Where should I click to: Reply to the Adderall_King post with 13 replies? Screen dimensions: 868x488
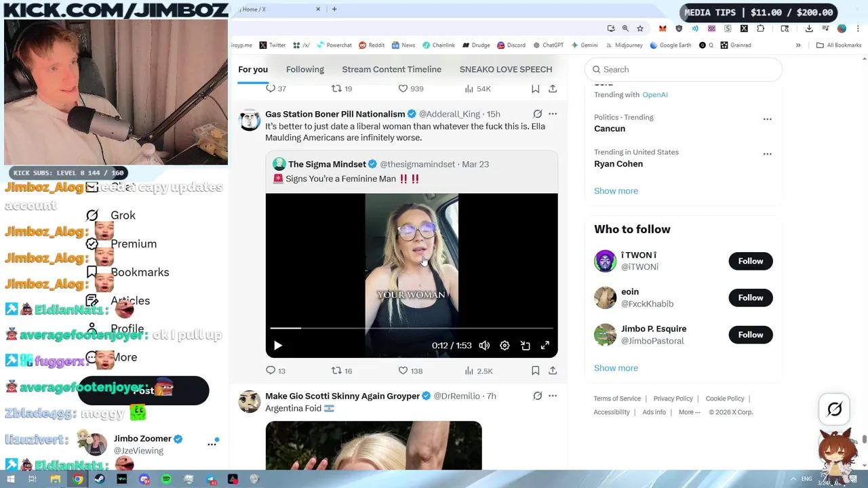click(275, 371)
